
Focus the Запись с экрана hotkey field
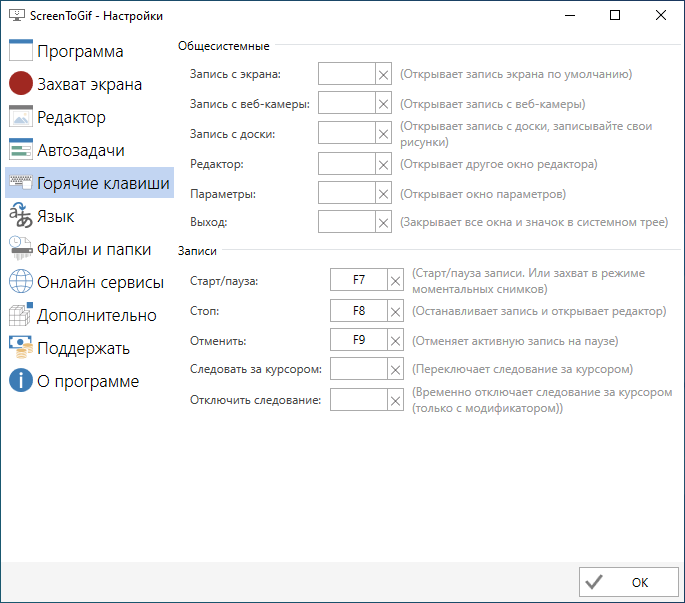click(347, 74)
